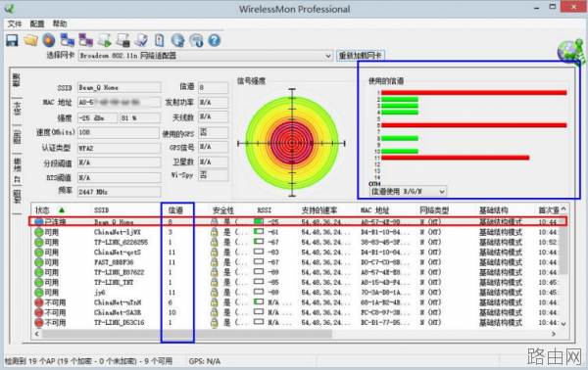Open the 文件 menu
This screenshot has height=370, width=588.
tap(15, 23)
